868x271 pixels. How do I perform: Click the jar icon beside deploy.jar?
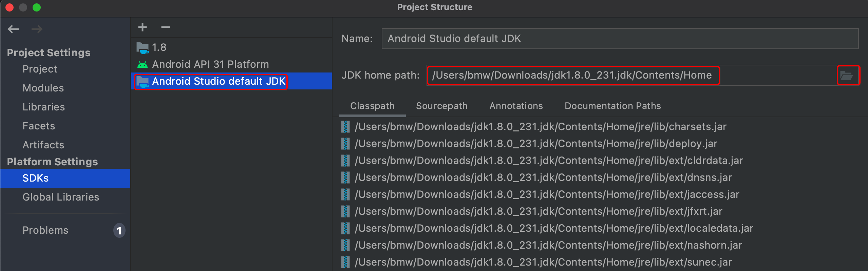click(x=345, y=144)
